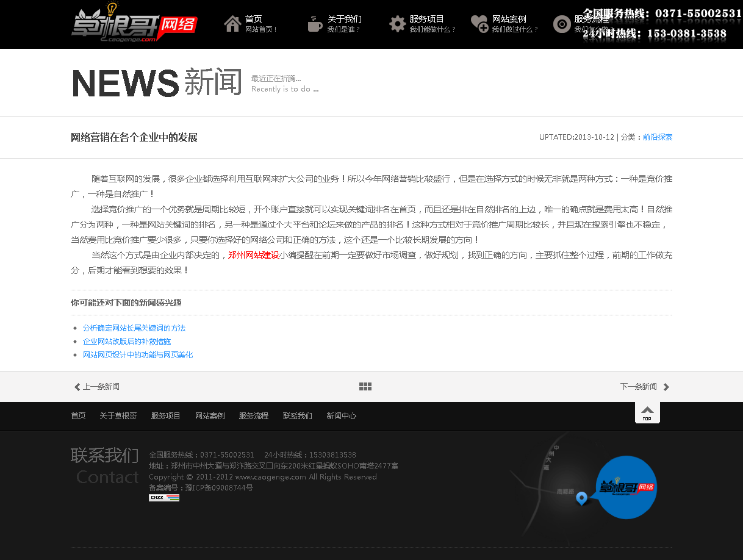Image resolution: width=743 pixels, height=560 pixels.
Task: Open 分析确定网站长尾关键词的方法 related article
Action: tap(134, 328)
